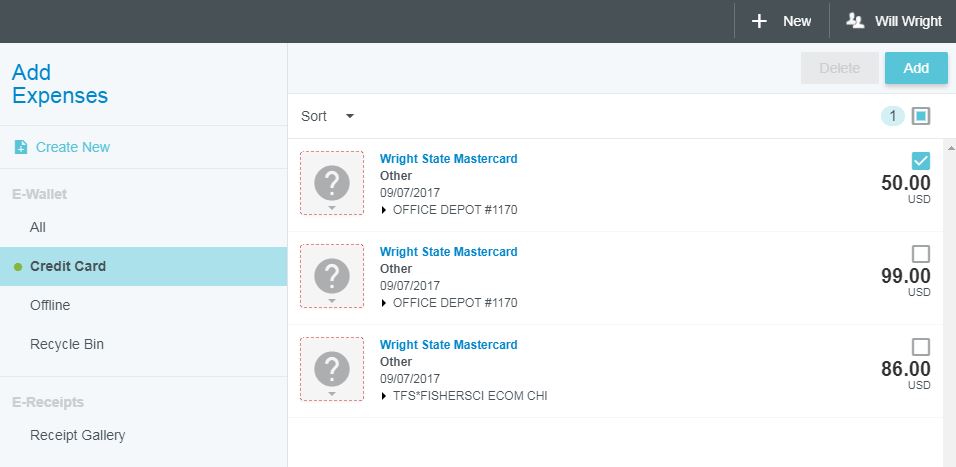Viewport: 956px width, 467px height.
Task: Uncheck the 50.00 USD expense checkbox
Action: 921,160
